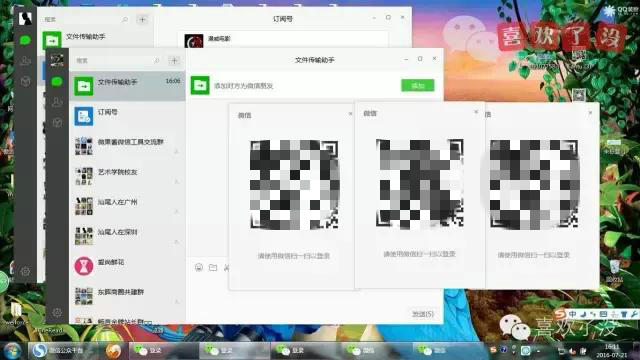Open the group chat below 订阅号
Image resolution: width=640 pixels, height=360 pixels.
(127, 146)
